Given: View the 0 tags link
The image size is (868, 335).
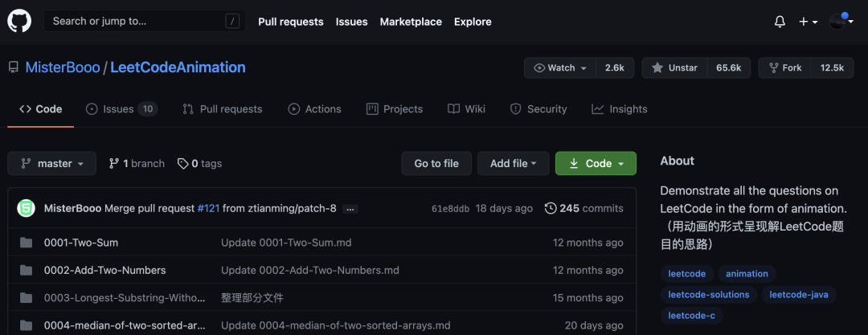Looking at the screenshot, I should [x=200, y=163].
